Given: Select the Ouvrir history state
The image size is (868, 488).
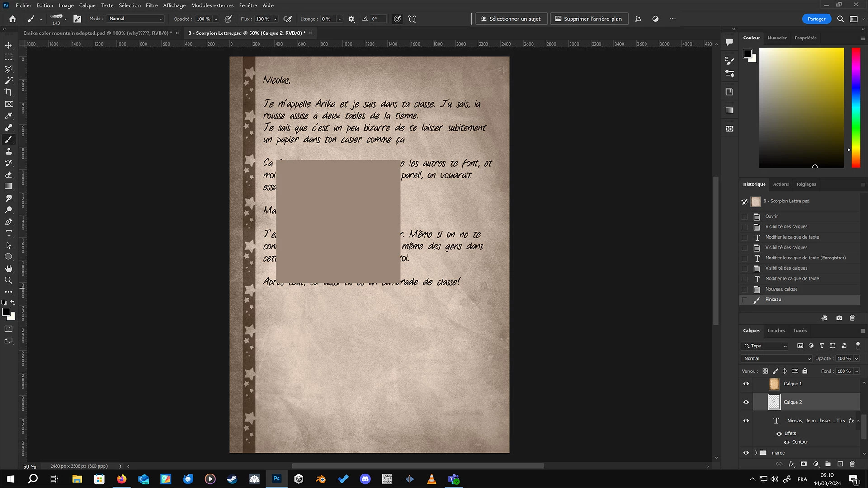Looking at the screenshot, I should 771,216.
